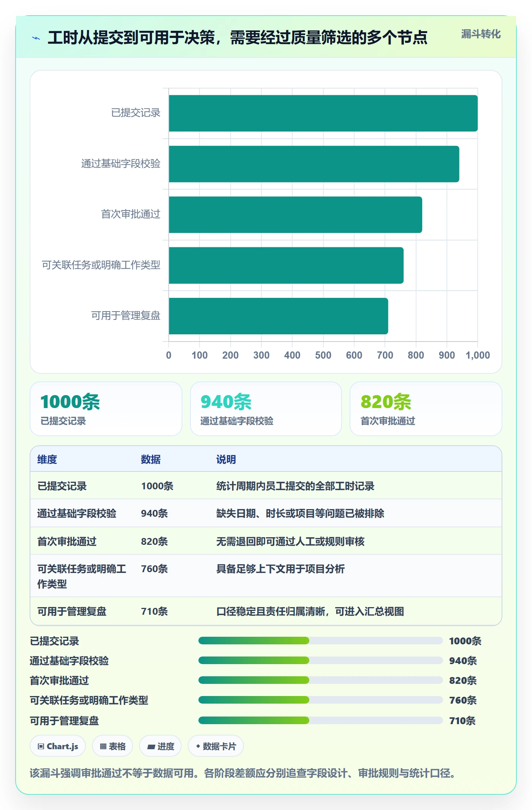Click the 可关联任务或明确工作类型 progress bar
Viewport: 532px width, 810px height.
pos(320,700)
